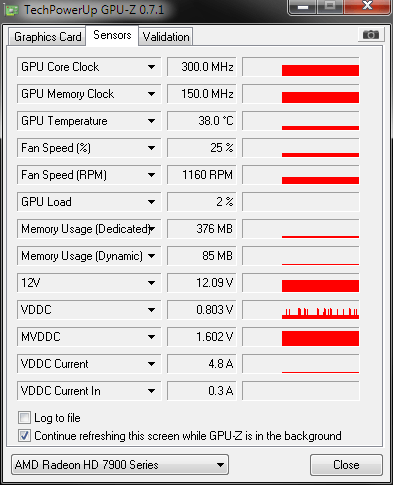Screen dimensions: 393x485
Task: Uncheck Continue refreshing in the background
Action: pyautogui.click(x=24, y=436)
